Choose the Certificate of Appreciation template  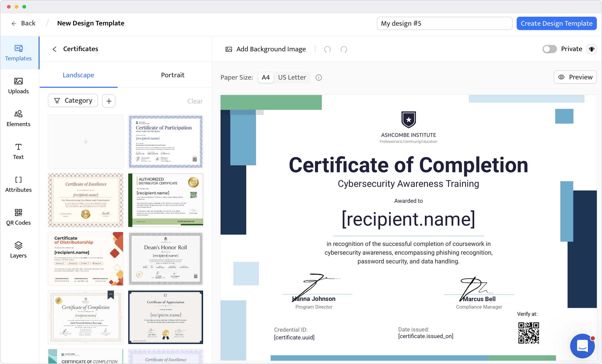coord(166,317)
